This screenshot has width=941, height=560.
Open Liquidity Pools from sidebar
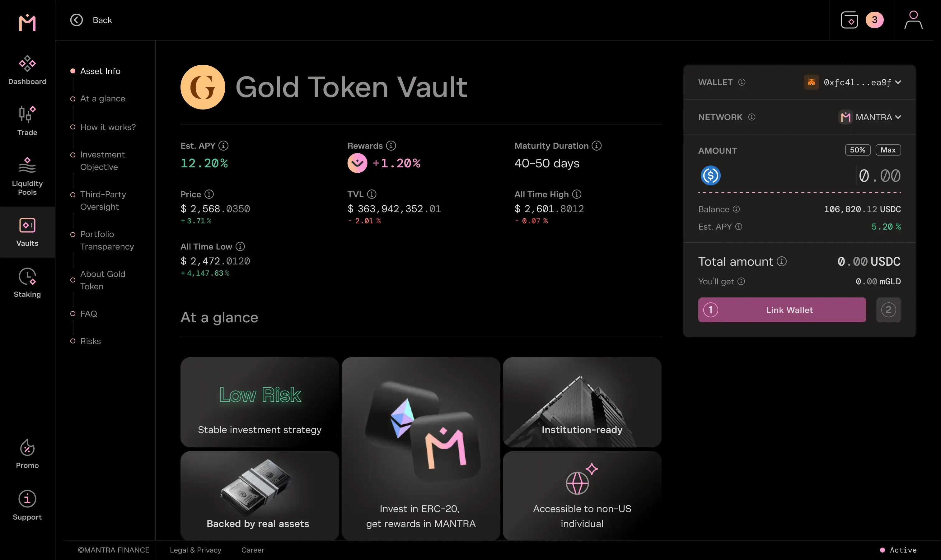click(x=27, y=165)
